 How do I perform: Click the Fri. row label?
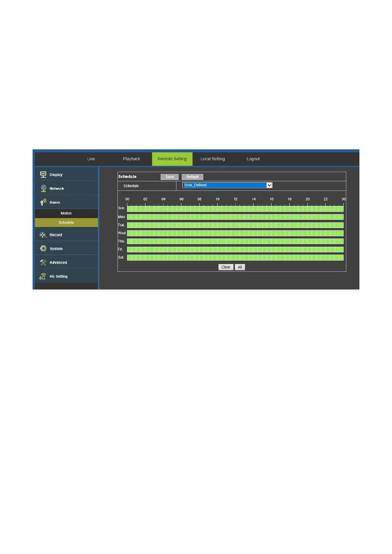120,249
